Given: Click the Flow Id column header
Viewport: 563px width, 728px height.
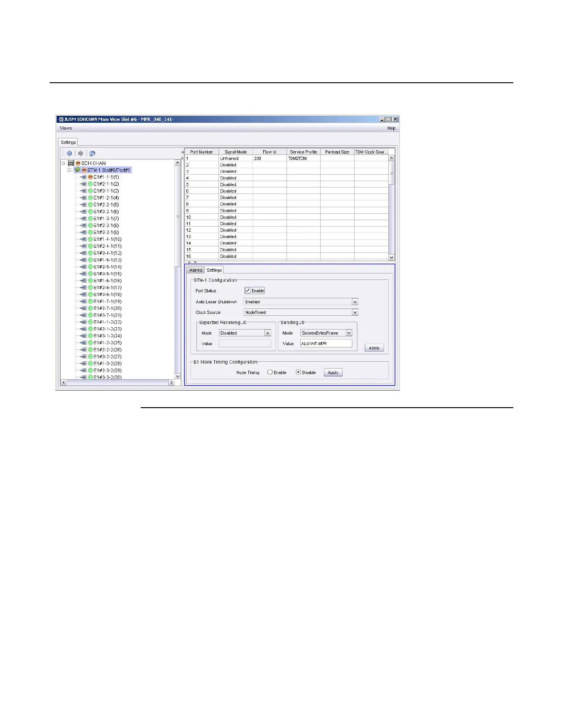Looking at the screenshot, I should point(270,152).
